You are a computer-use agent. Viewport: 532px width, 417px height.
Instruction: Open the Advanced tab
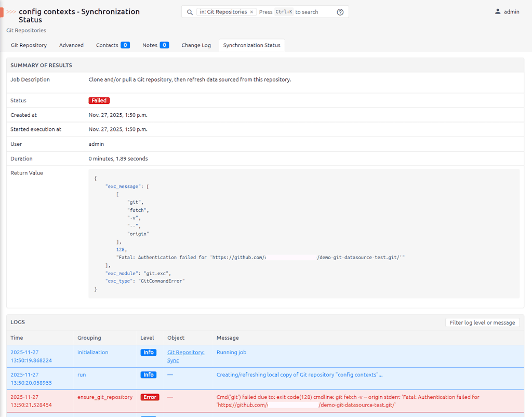click(71, 45)
